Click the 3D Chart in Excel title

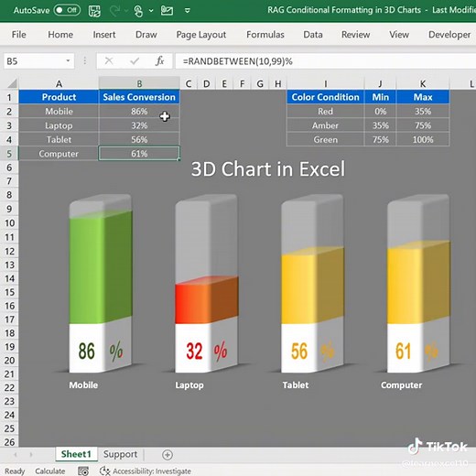(268, 168)
